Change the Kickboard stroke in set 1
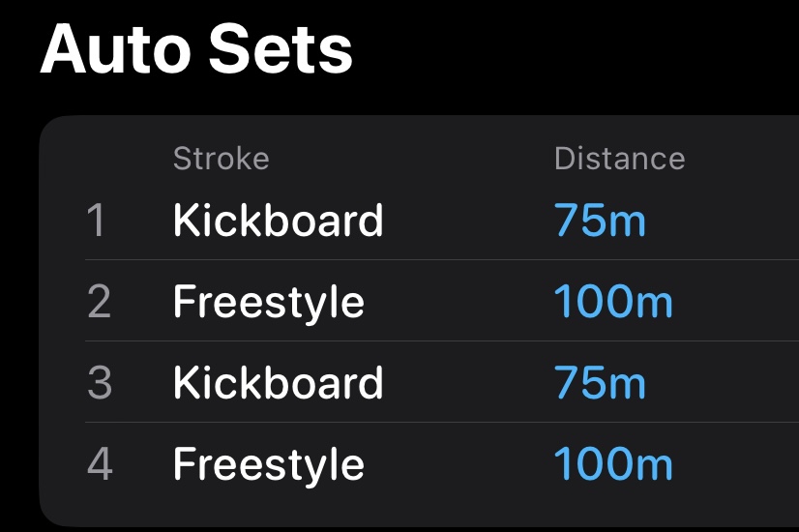 pos(278,222)
